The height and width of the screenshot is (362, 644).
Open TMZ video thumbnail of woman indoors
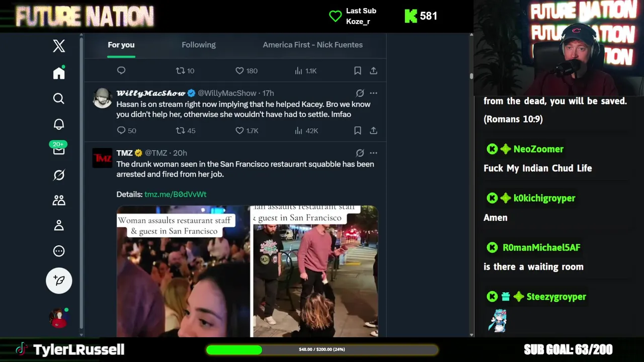point(183,271)
